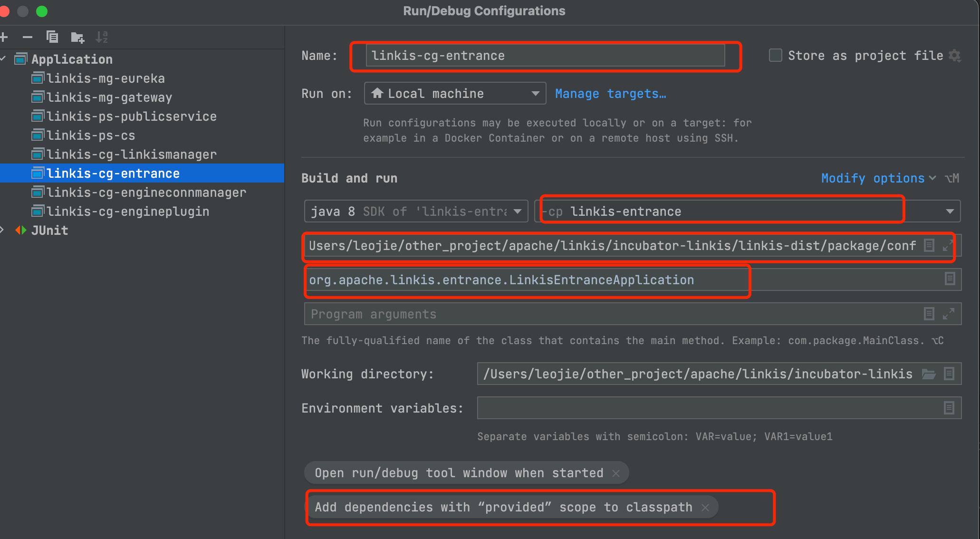
Task: Enable Store as project file checkbox
Action: tap(775, 56)
